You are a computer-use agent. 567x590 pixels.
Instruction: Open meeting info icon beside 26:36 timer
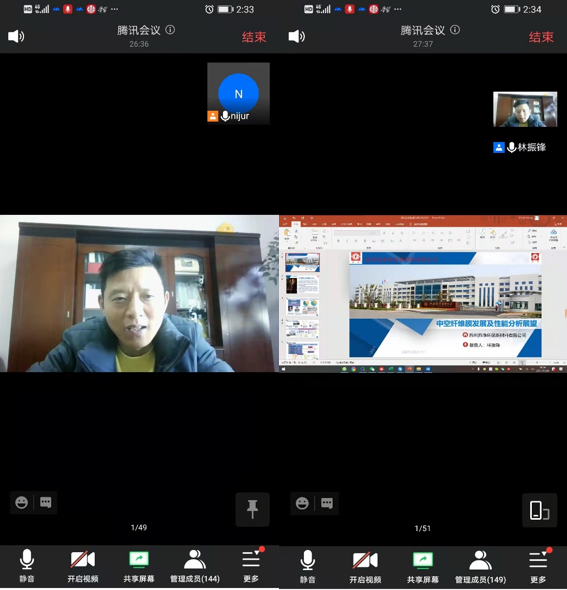click(x=170, y=30)
